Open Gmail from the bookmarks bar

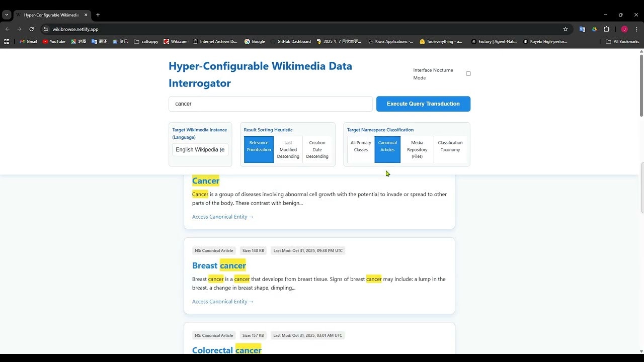coord(28,41)
